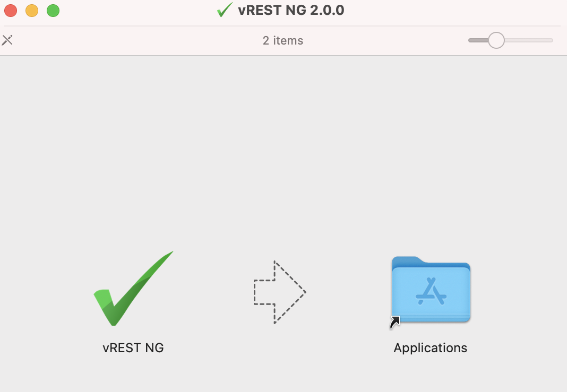Click the icon size slider thumb

pyautogui.click(x=496, y=40)
